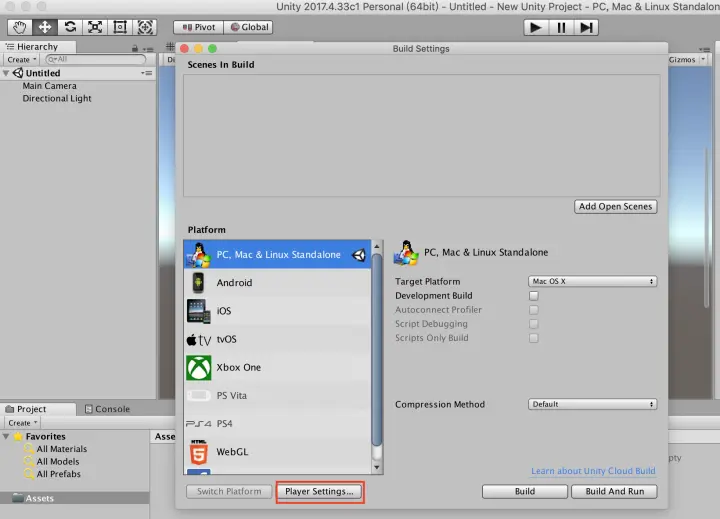Image resolution: width=720 pixels, height=519 pixels.
Task: Toggle Global handle rotation
Action: pos(249,27)
